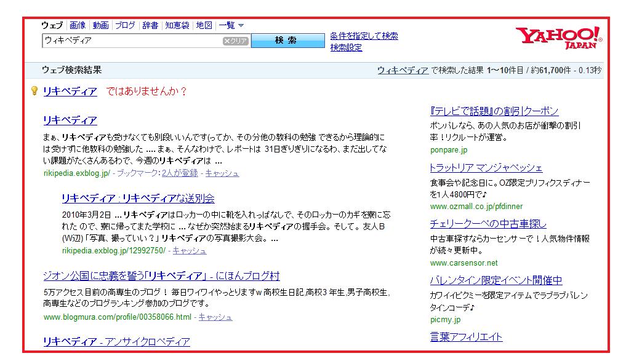Open the 2人が登録 bookmark link
This screenshot has width=626, height=364.
pos(180,173)
